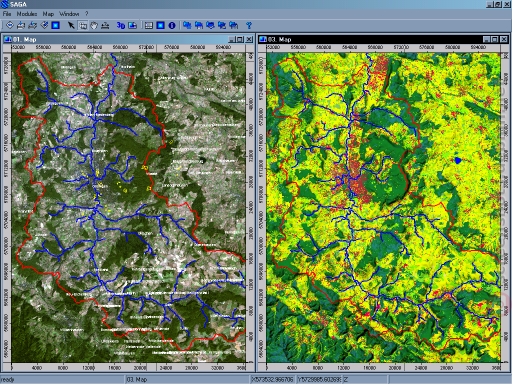
Task: Click the load project diamond icon
Action: [x=10, y=25]
